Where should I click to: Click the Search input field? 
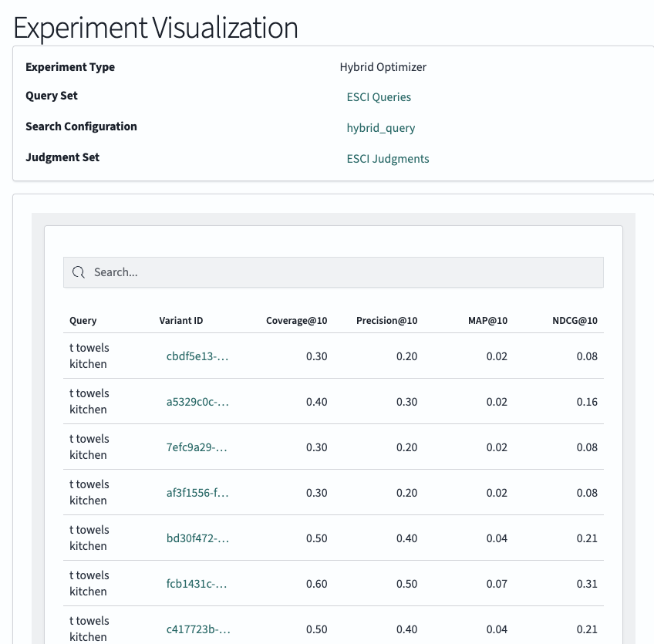[x=333, y=272]
